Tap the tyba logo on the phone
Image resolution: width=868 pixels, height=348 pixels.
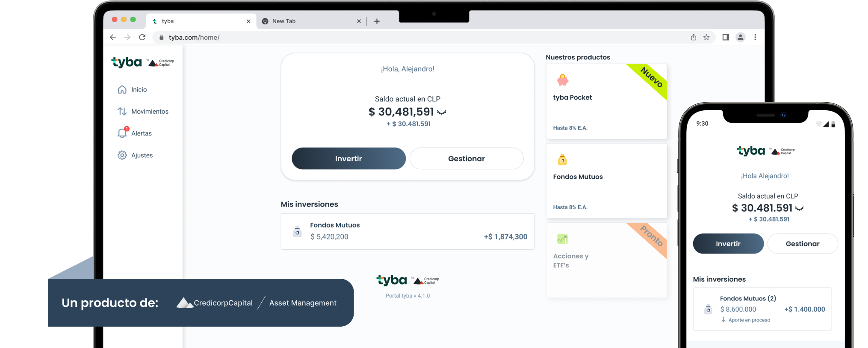[x=766, y=151]
